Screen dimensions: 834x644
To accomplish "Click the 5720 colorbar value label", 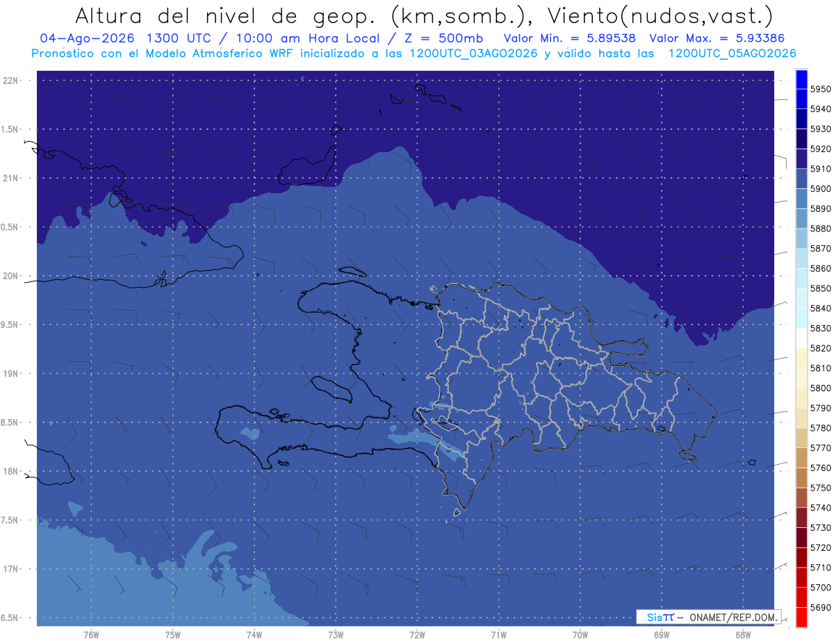I will click(x=821, y=547).
